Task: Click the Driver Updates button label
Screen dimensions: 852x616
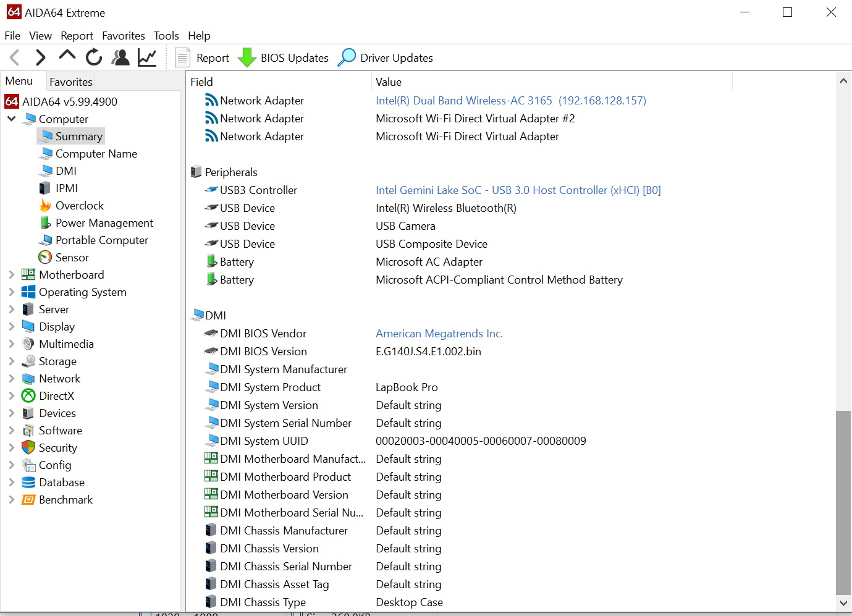Action: [x=397, y=57]
